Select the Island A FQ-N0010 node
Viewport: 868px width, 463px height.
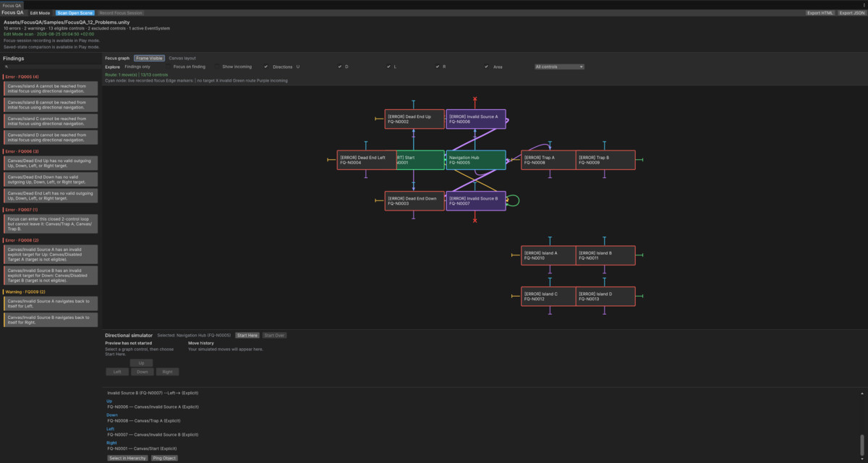tap(548, 255)
